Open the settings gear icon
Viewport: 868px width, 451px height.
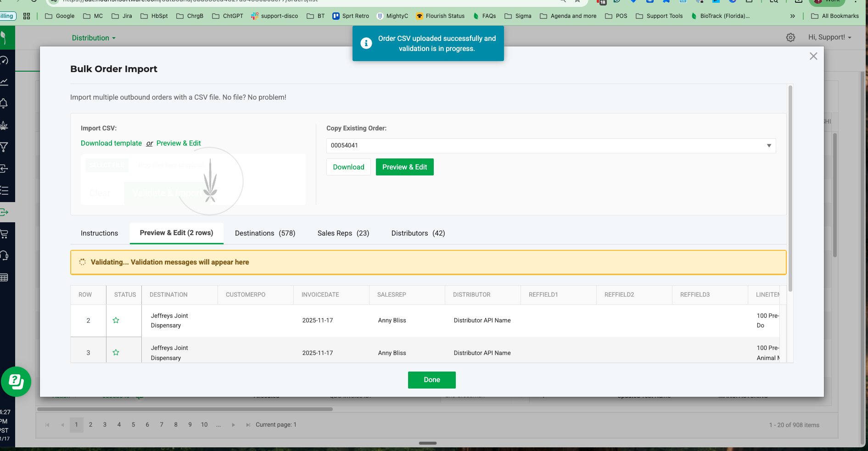click(790, 38)
